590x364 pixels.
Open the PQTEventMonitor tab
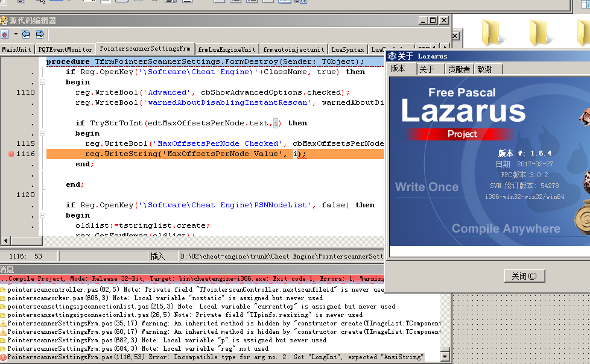point(65,49)
